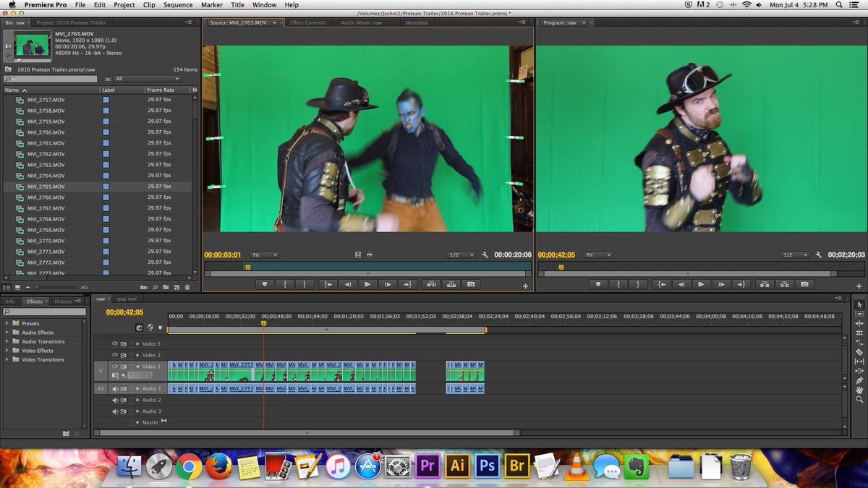The height and width of the screenshot is (488, 868).
Task: Switch to Effect Controls tab
Action: pos(307,22)
